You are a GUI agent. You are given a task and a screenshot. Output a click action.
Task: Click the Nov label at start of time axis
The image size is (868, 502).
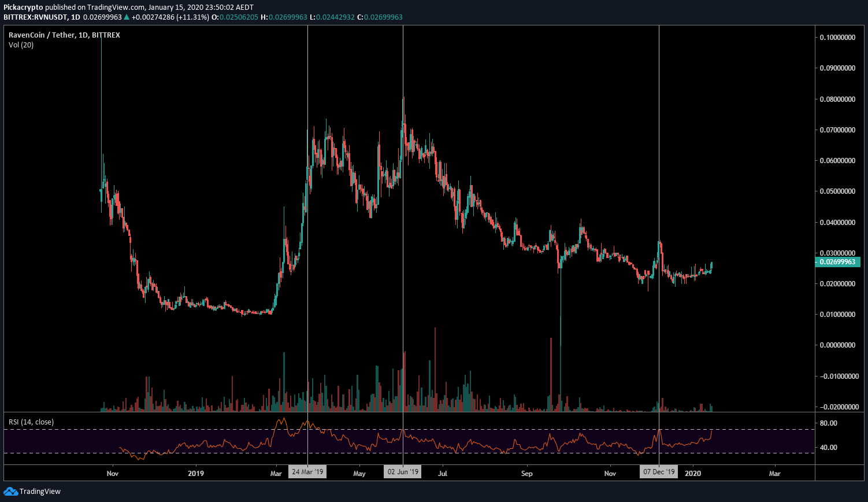(x=113, y=473)
